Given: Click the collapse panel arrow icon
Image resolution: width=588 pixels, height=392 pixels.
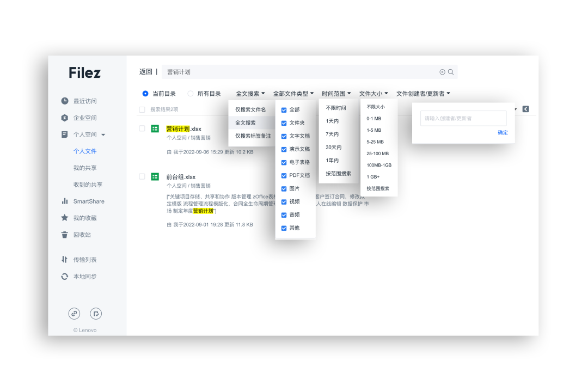Looking at the screenshot, I should (526, 109).
